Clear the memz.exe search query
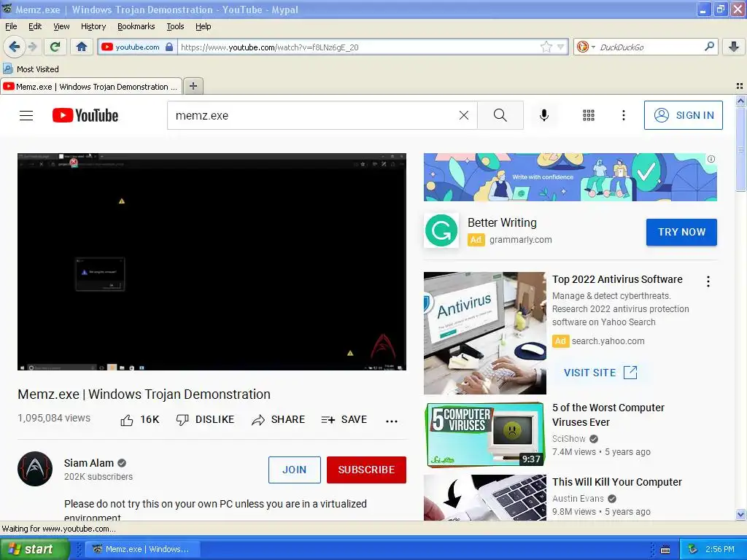Image resolution: width=747 pixels, height=560 pixels. 463,115
